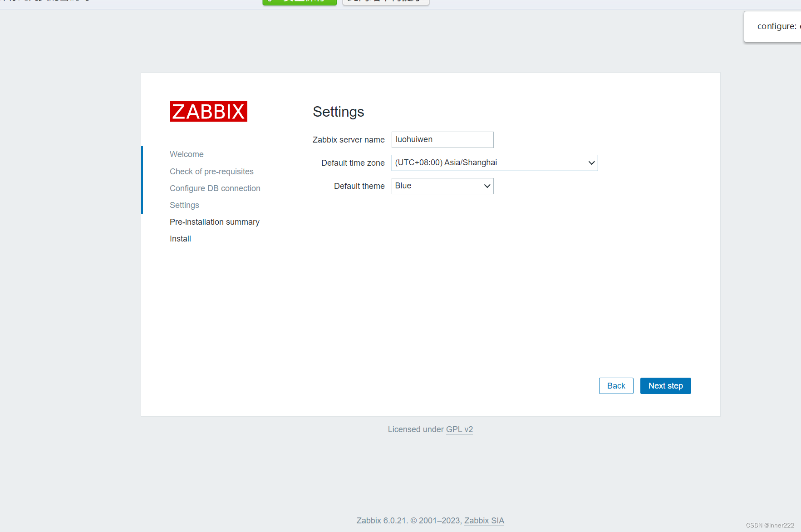Select the Settings step in sidebar
Image resolution: width=801 pixels, height=532 pixels.
coord(184,205)
